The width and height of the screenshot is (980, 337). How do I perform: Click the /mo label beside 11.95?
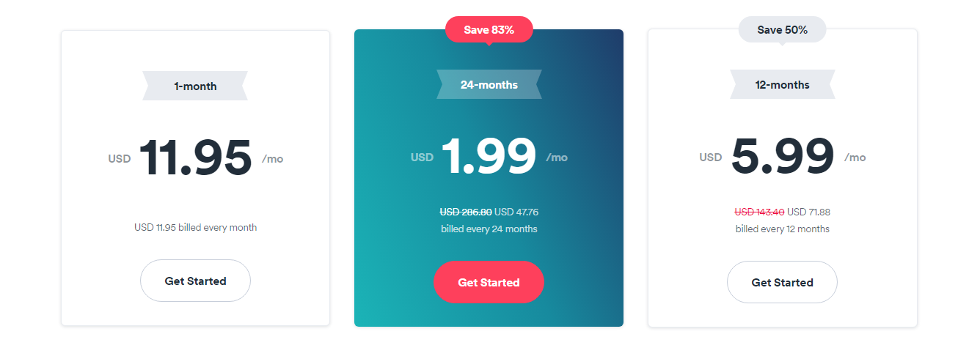272,160
